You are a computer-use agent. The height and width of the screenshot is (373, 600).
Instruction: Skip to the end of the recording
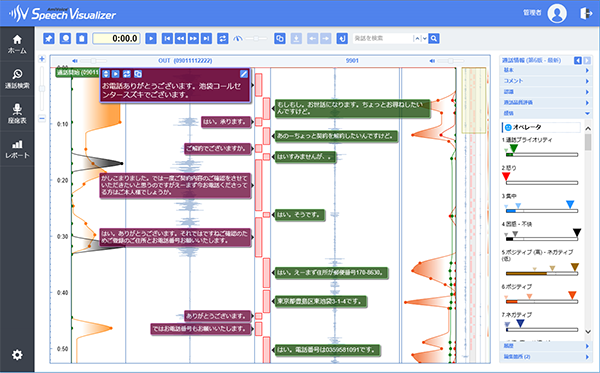(206, 38)
